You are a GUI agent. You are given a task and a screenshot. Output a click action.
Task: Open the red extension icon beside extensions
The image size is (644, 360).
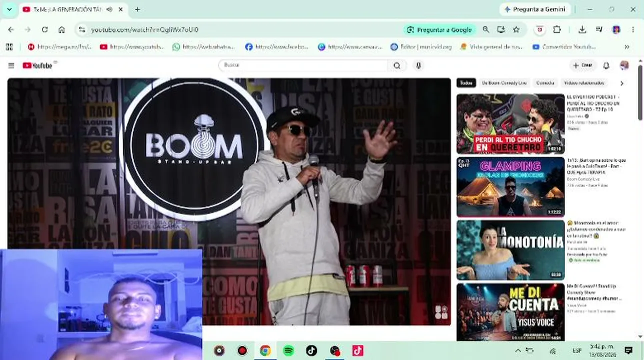[539, 29]
